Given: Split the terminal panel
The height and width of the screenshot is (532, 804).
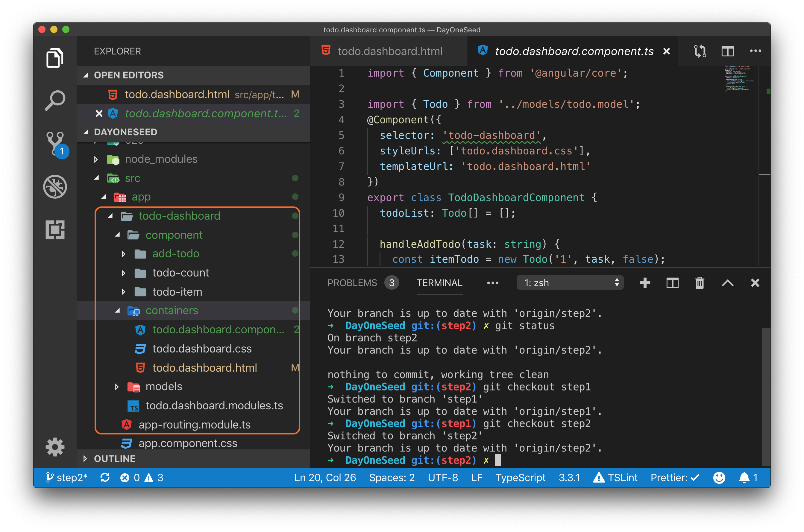Looking at the screenshot, I should click(672, 283).
